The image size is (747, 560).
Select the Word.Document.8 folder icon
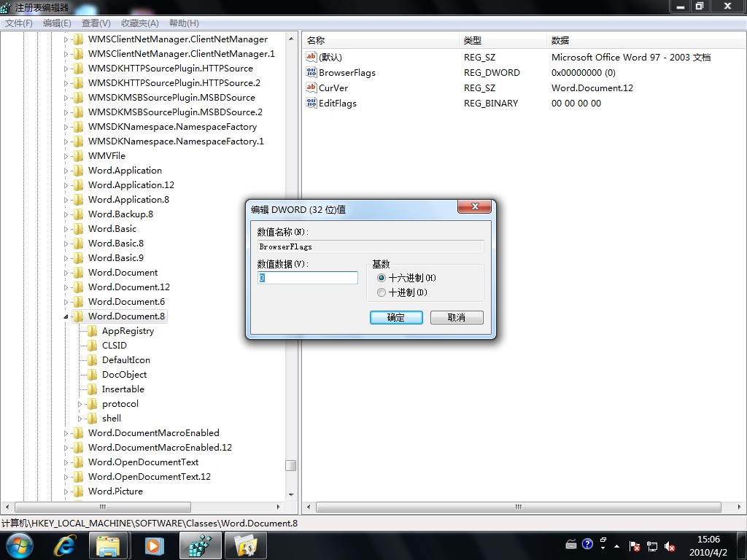78,316
